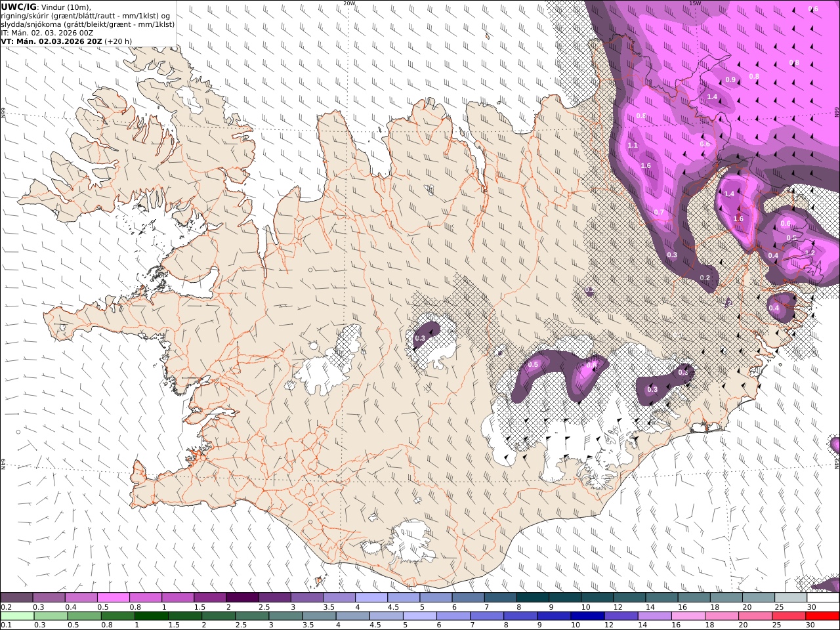Click the 'VT: Mán. 02.03.2026 20Z (+20 h)' line
This screenshot has height=630, width=840.
[x=66, y=41]
